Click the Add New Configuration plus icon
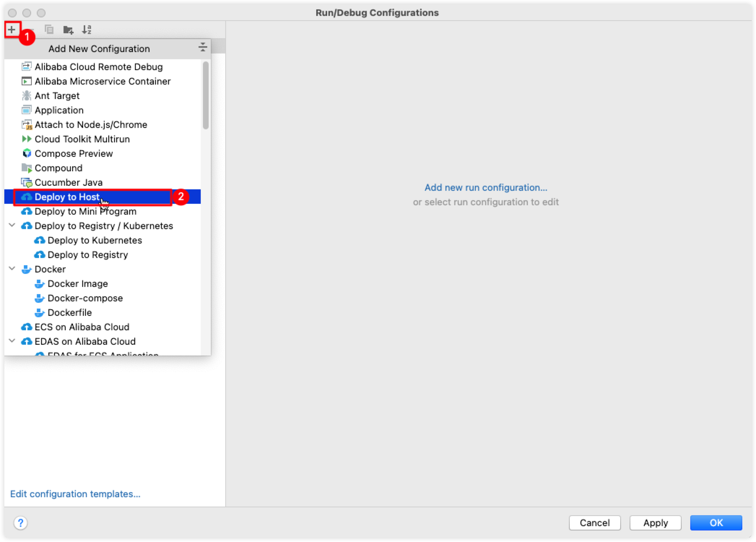This screenshot has height=542, width=756. click(12, 29)
